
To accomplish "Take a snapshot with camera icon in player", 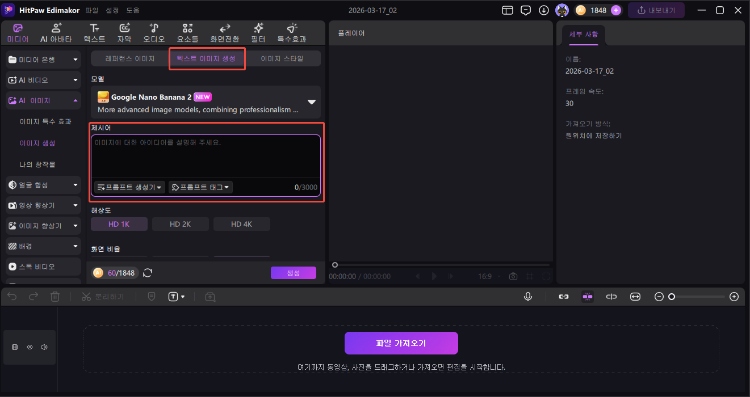I will [x=513, y=276].
